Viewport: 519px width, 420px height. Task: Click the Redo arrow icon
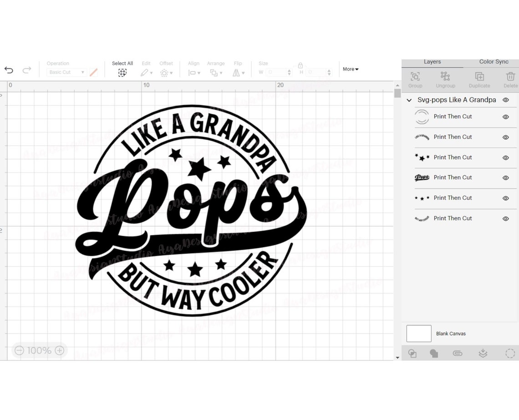[x=27, y=70]
